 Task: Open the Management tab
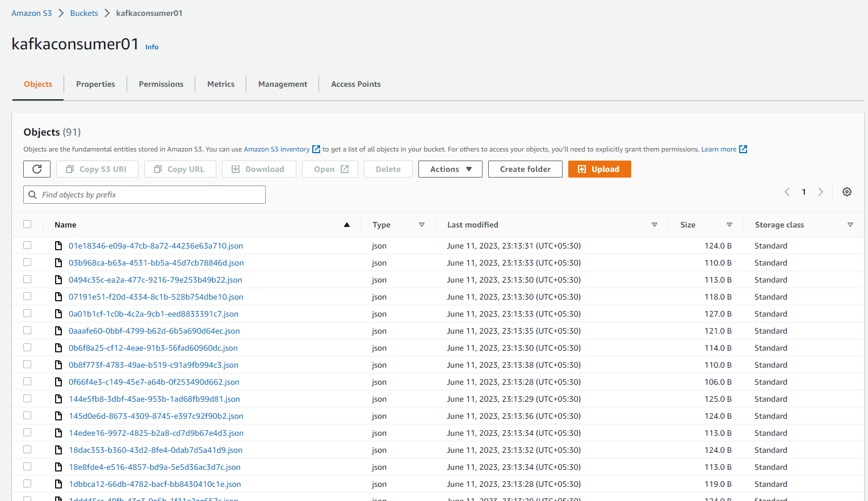click(x=282, y=83)
